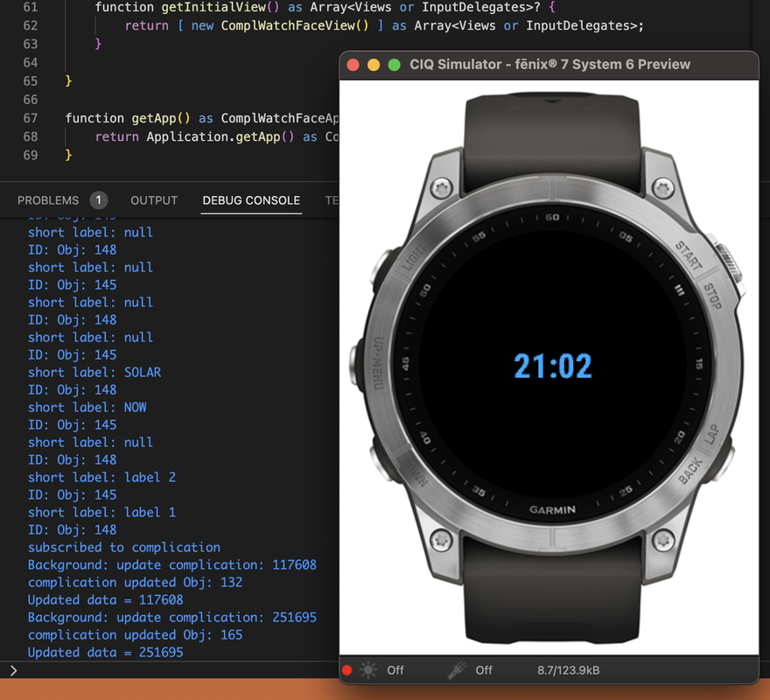Click the Problems count badge showing 1
The width and height of the screenshot is (770, 700).
pyautogui.click(x=98, y=199)
